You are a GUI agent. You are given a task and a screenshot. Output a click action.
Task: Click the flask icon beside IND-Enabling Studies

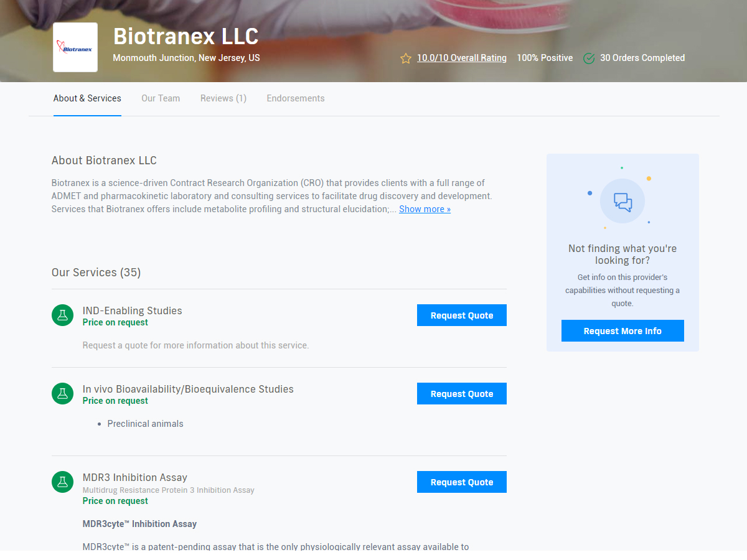click(x=62, y=315)
